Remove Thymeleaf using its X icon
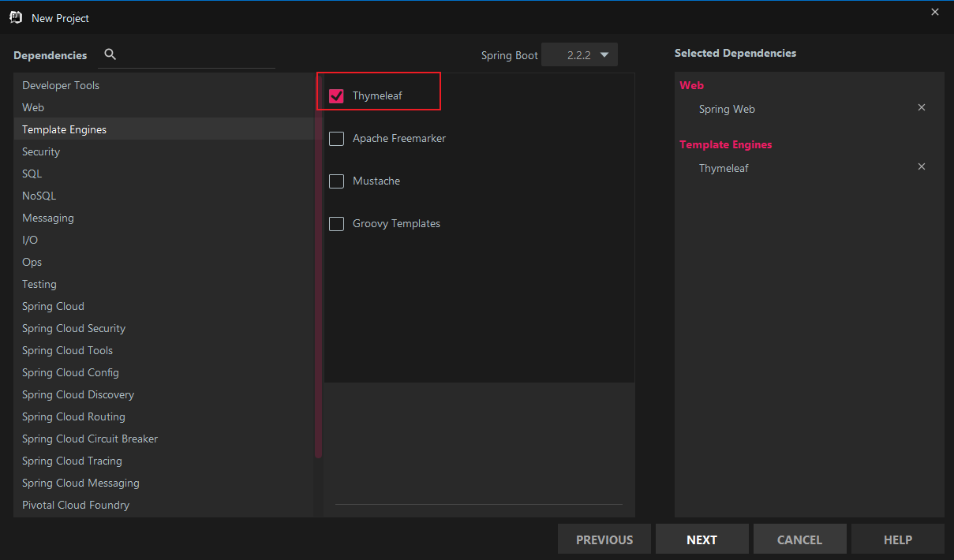The image size is (954, 560). click(x=921, y=167)
